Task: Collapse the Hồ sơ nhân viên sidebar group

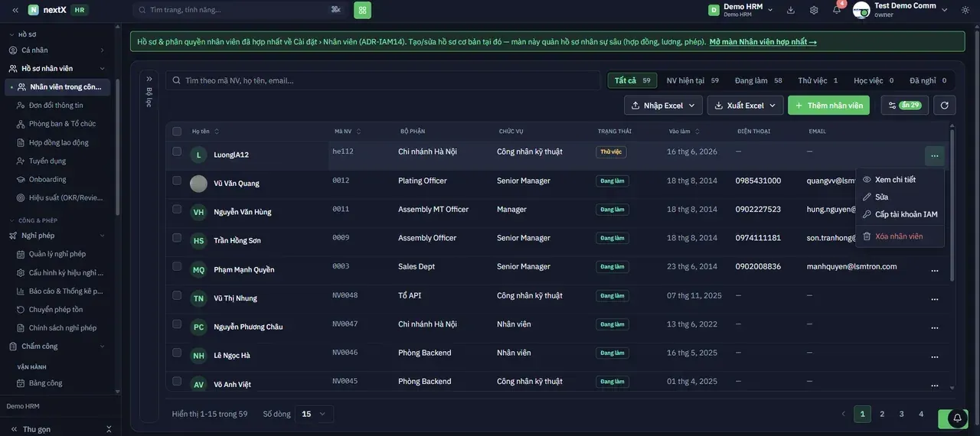Action: click(59, 68)
